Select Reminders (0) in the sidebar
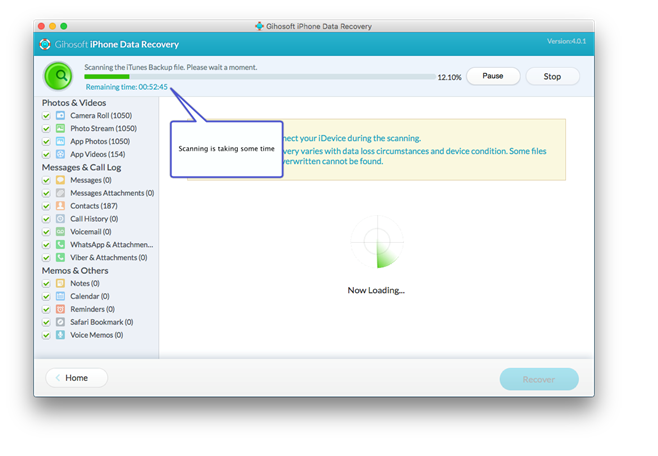Viewport: 658px width, 456px height. click(95, 309)
